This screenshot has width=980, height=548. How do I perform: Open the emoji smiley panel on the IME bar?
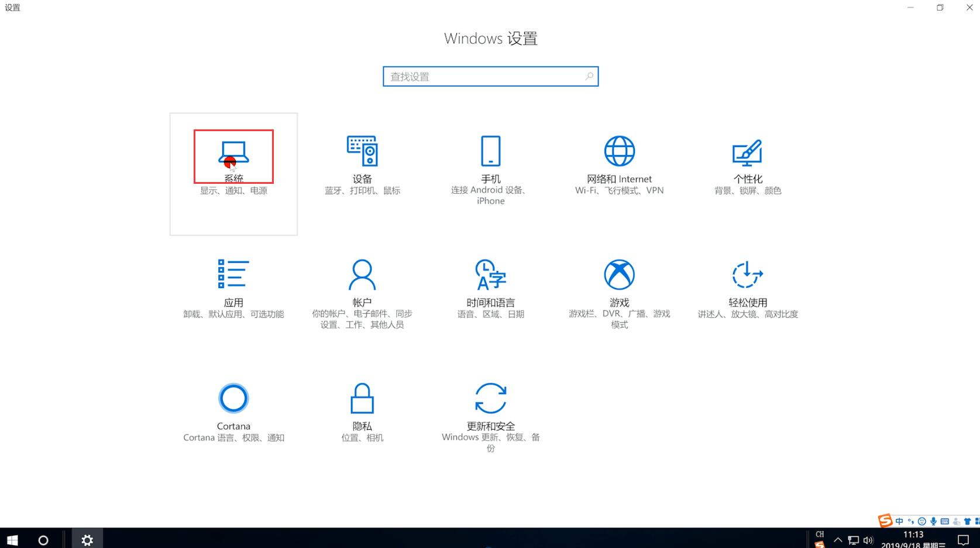(x=922, y=521)
